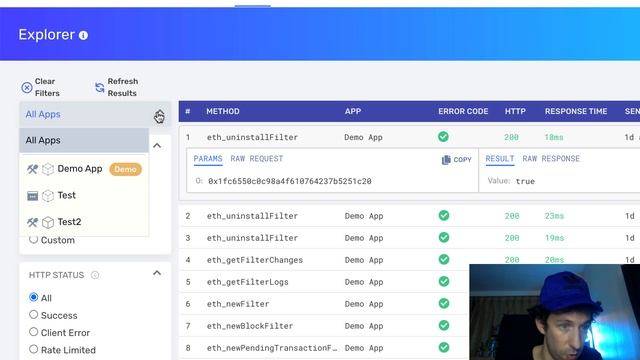Select the Rate Limited radio button
The height and width of the screenshot is (360, 640).
coord(33,349)
